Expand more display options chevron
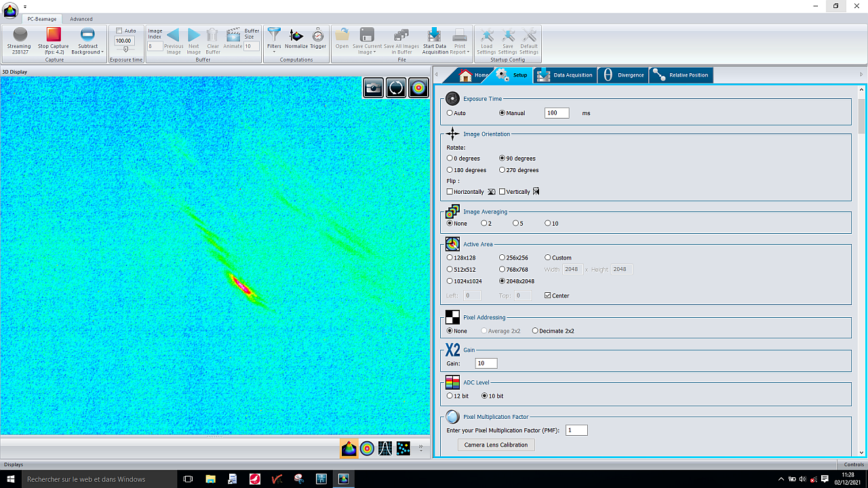 (x=421, y=448)
